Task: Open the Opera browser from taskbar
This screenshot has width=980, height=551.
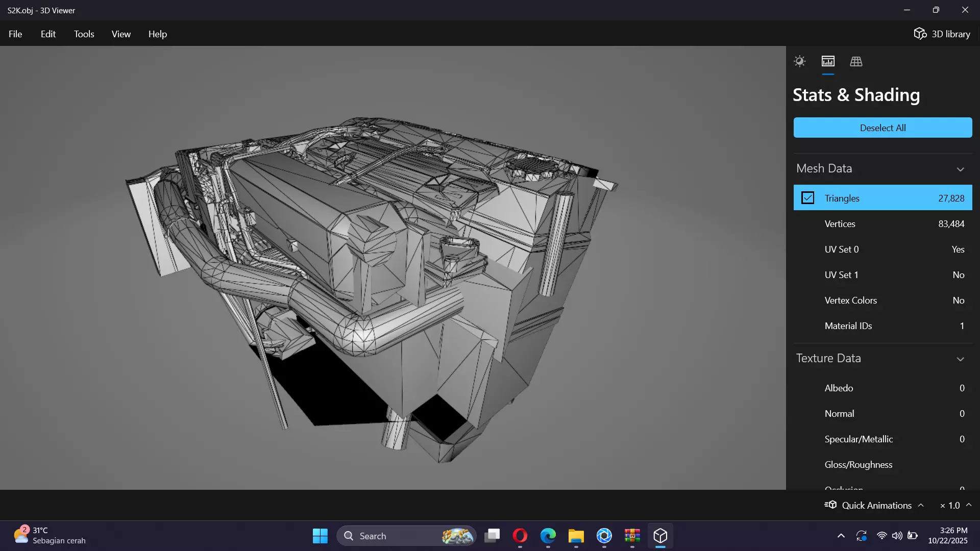Action: (520, 536)
